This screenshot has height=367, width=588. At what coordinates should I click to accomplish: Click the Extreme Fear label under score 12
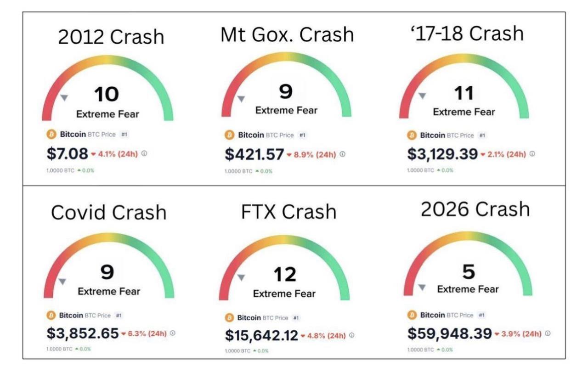[x=284, y=294]
